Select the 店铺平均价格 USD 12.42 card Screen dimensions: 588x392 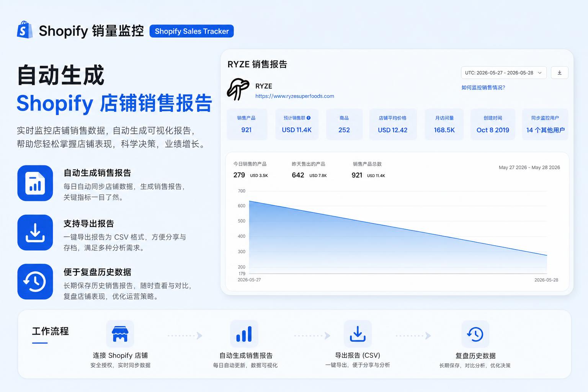coord(392,124)
